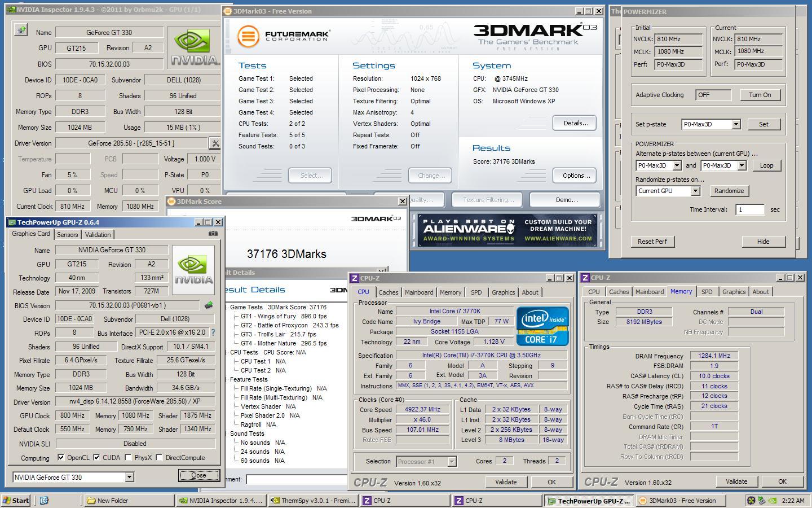Click the Time Interval input field
This screenshot has height=508, width=812.
pos(750,209)
